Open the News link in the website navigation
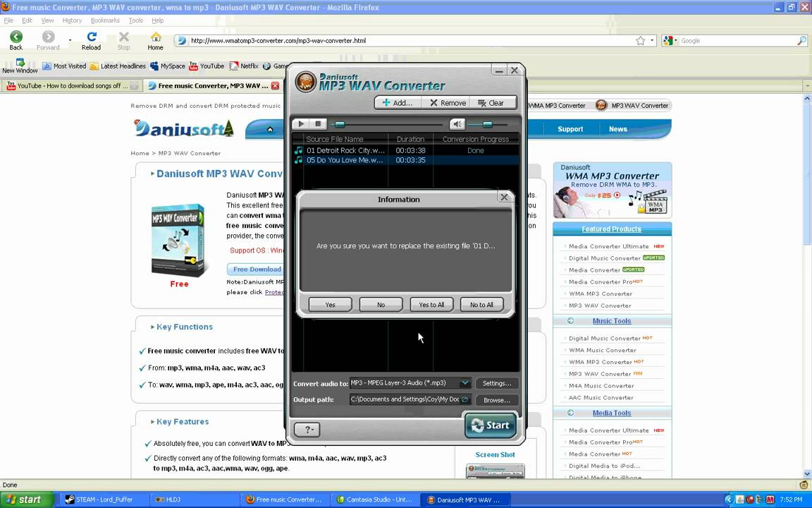812x508 pixels. [617, 129]
